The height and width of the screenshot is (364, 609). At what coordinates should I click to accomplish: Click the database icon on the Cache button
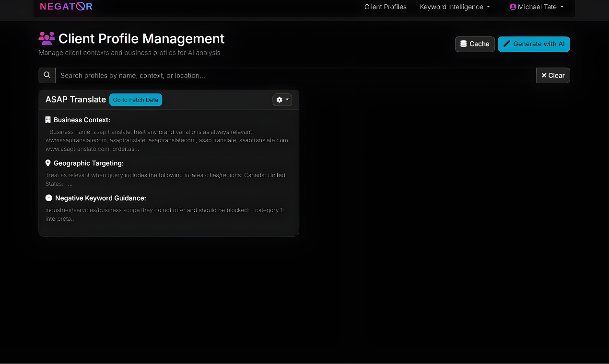463,44
